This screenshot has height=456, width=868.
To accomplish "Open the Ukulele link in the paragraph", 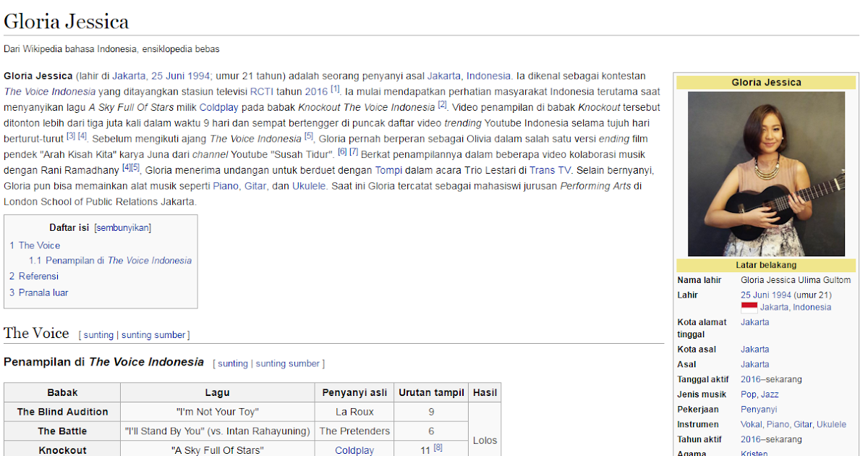I will pos(308,186).
